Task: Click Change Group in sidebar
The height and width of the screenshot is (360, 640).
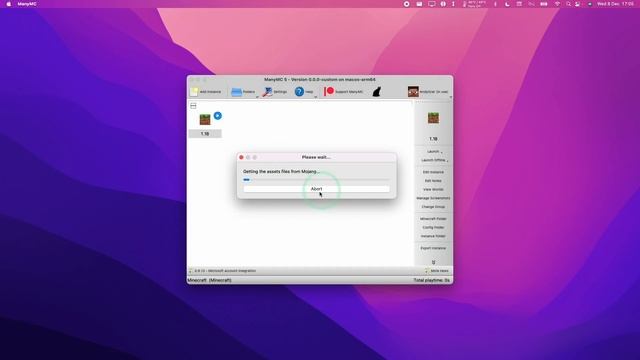Action: coord(433,207)
